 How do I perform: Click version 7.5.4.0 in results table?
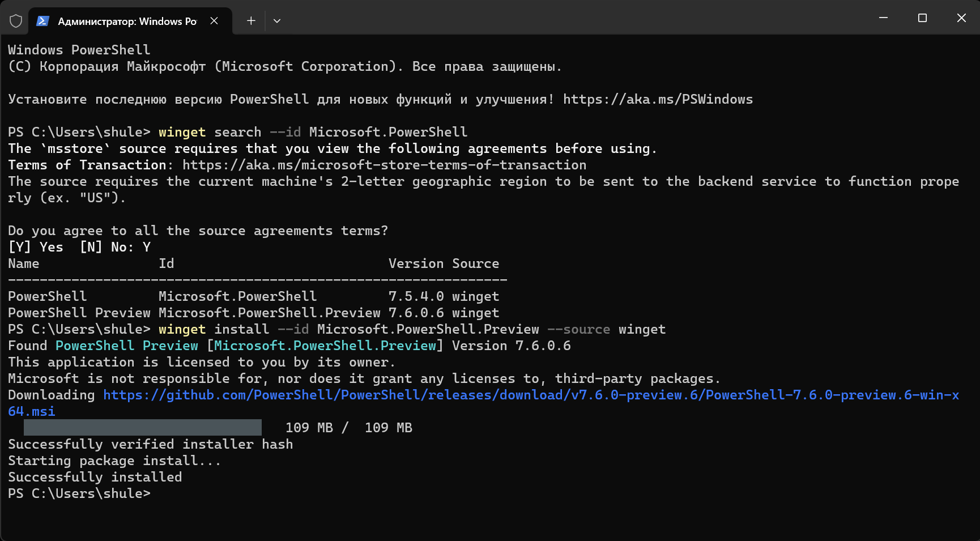tap(416, 296)
